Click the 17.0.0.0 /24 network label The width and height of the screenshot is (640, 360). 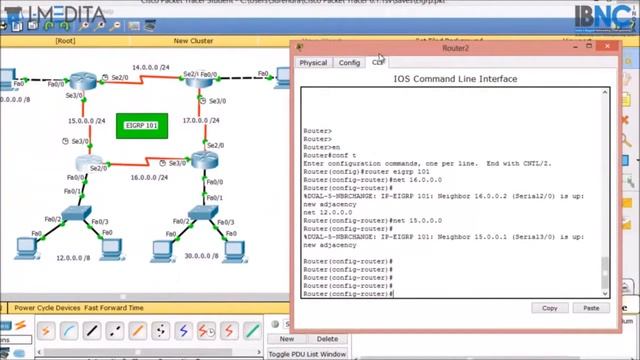201,120
